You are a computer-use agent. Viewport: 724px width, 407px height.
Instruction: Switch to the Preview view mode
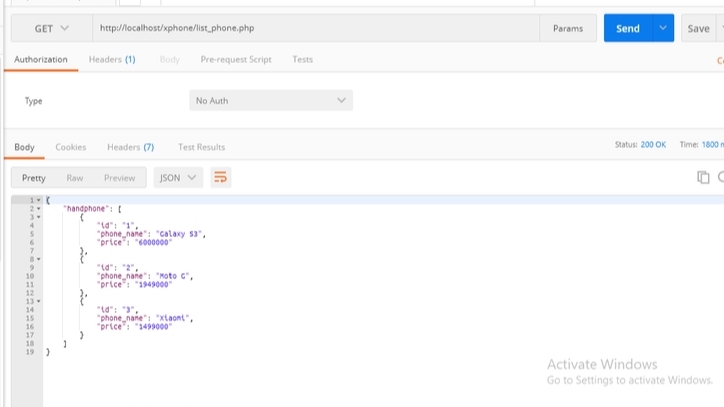pos(120,178)
